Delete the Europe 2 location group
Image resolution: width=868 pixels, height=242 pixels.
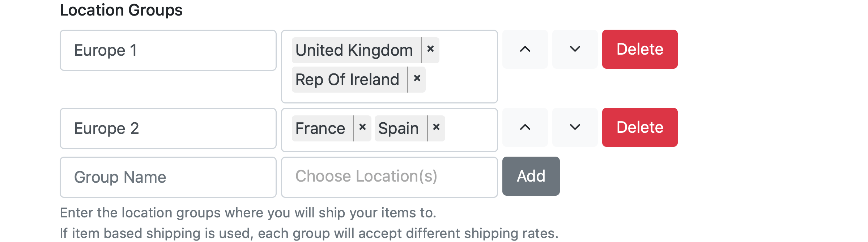(639, 127)
